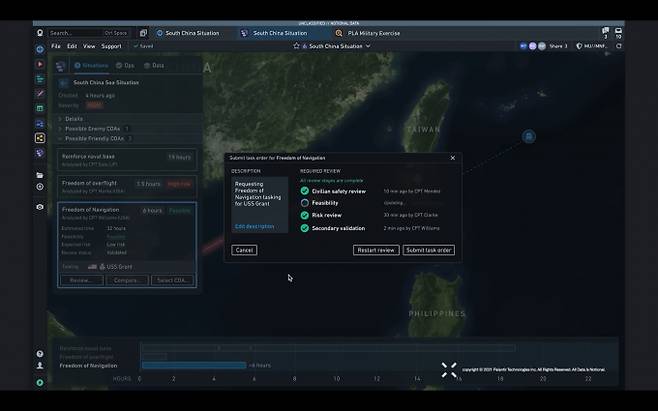Open the PLA Military Exercise tab
Screen dimensions: 658x411
[368, 33]
